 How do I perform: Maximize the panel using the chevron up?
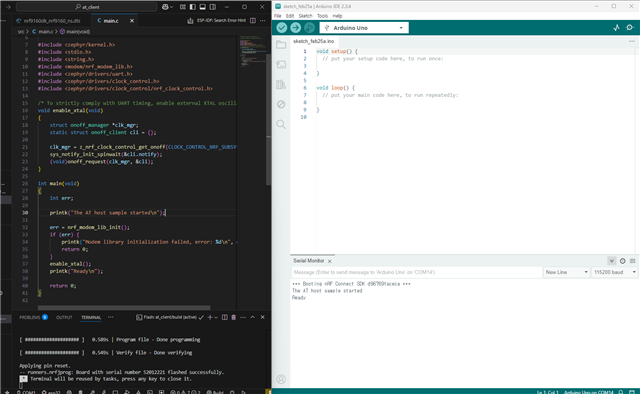click(253, 317)
